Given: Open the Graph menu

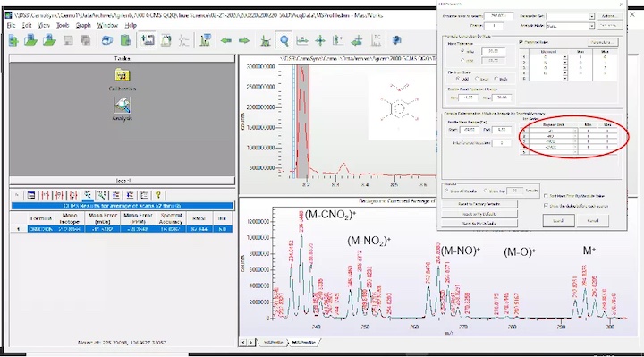Looking at the screenshot, I should pyautogui.click(x=83, y=25).
